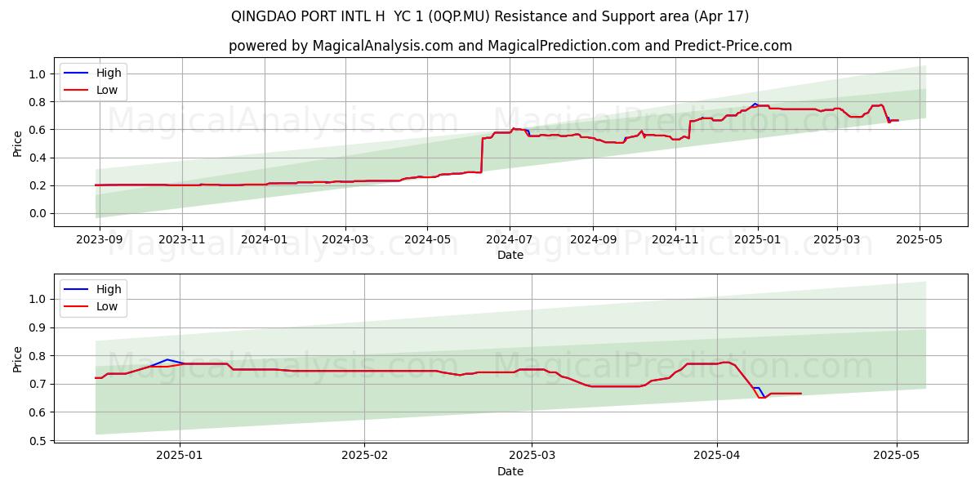The width and height of the screenshot is (980, 490).
Task: Select the "2023-09" date axis tick label
Action: point(100,239)
